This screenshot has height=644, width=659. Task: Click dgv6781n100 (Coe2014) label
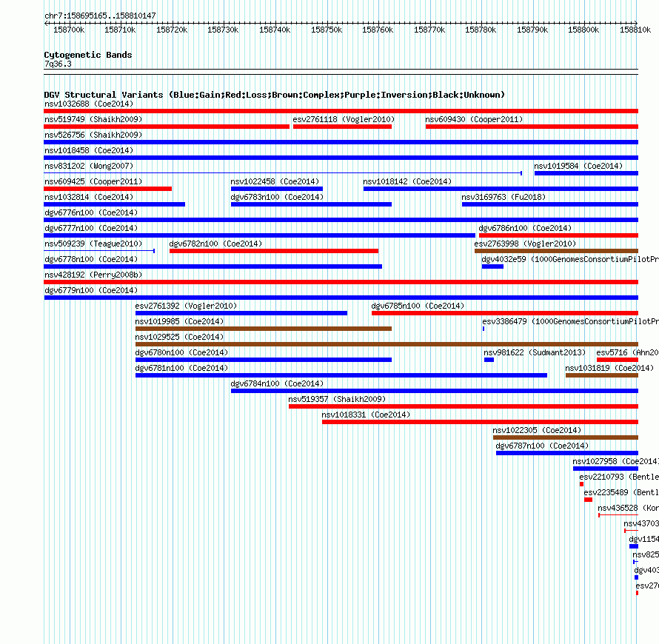181,368
